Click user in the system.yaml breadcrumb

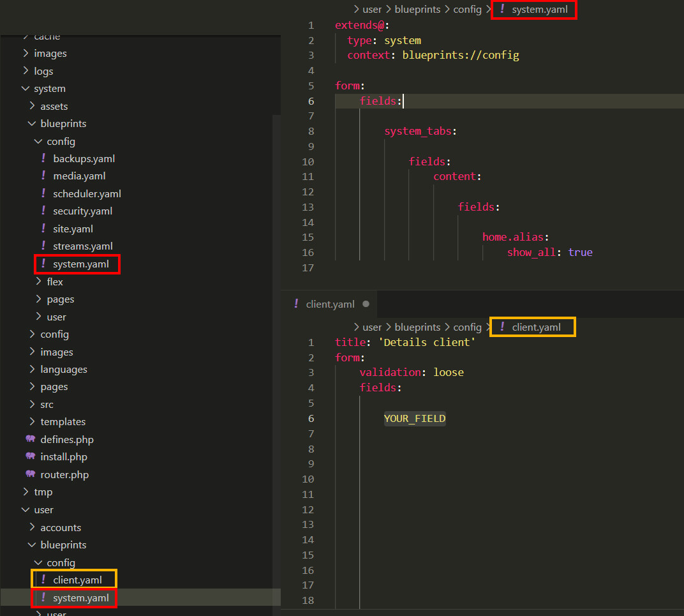click(x=372, y=9)
